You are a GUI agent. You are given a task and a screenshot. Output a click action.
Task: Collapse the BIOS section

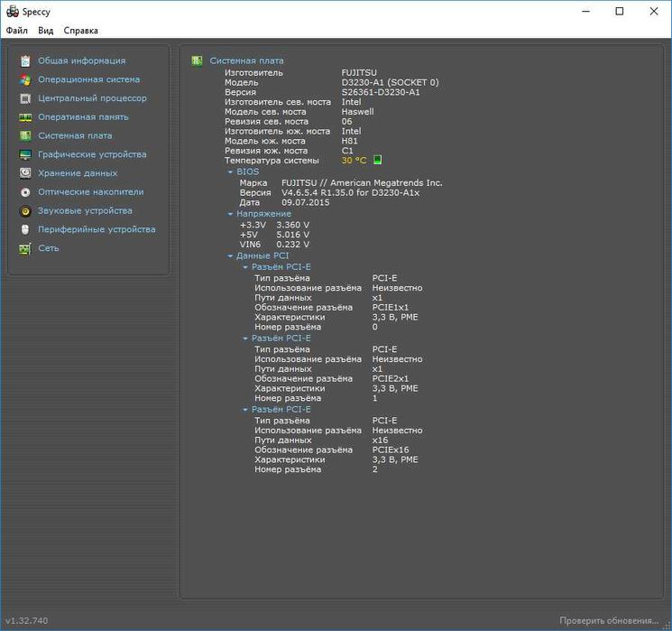click(x=230, y=172)
